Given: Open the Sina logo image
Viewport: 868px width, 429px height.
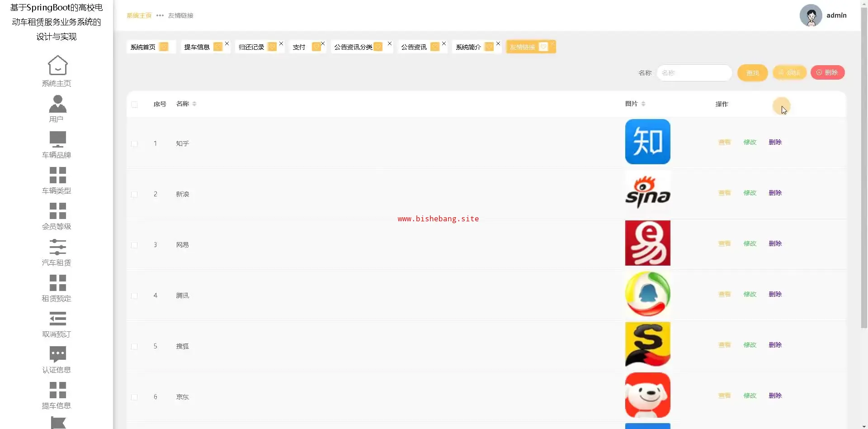Looking at the screenshot, I should [x=647, y=192].
